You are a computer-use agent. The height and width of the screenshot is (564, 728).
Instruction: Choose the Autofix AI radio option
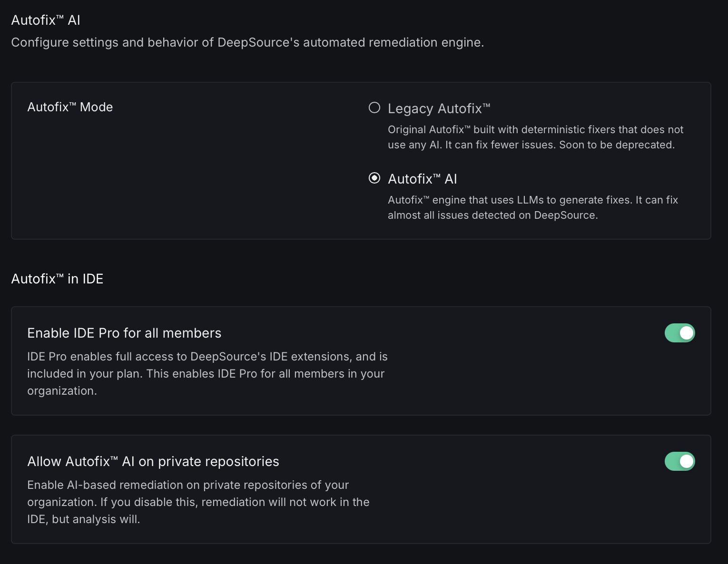pyautogui.click(x=374, y=178)
